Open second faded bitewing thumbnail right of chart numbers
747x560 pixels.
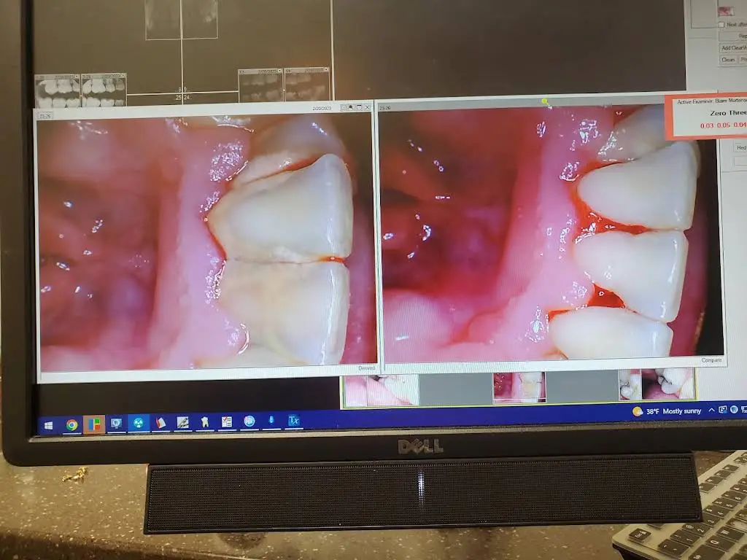point(307,84)
